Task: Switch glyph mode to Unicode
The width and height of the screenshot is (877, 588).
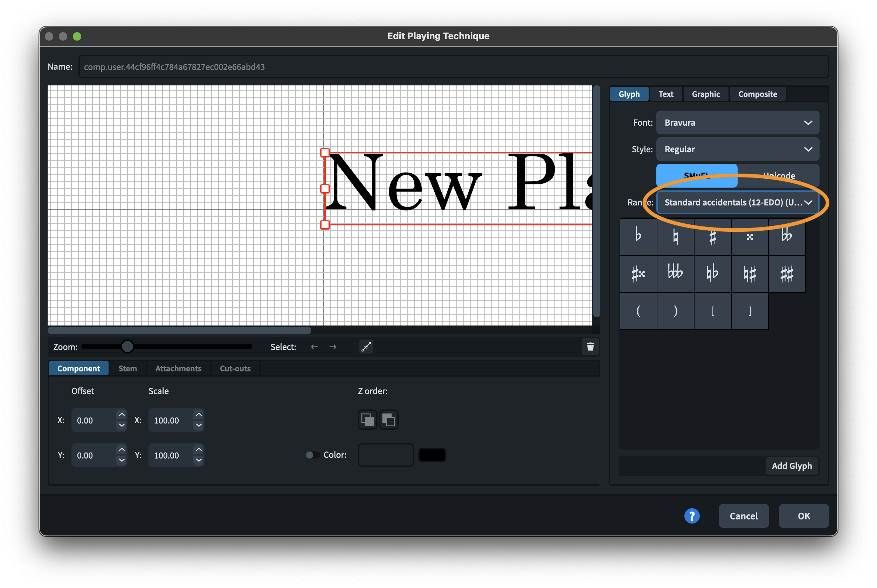Action: tap(779, 175)
